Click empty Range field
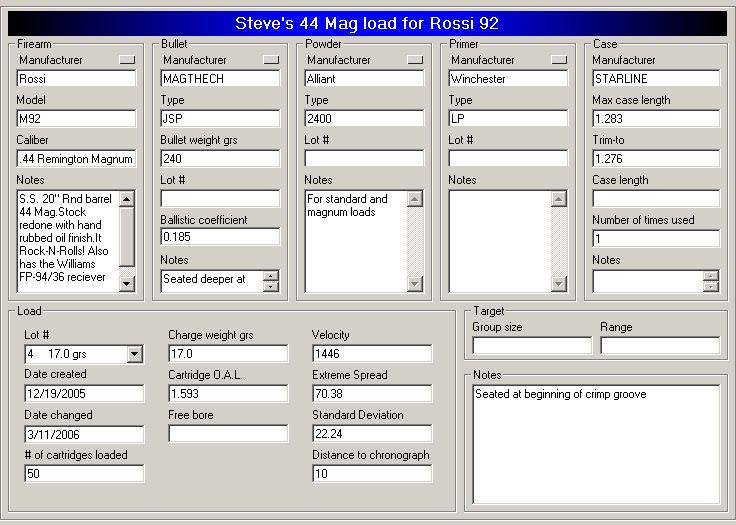The height and width of the screenshot is (525, 736). (x=660, y=346)
